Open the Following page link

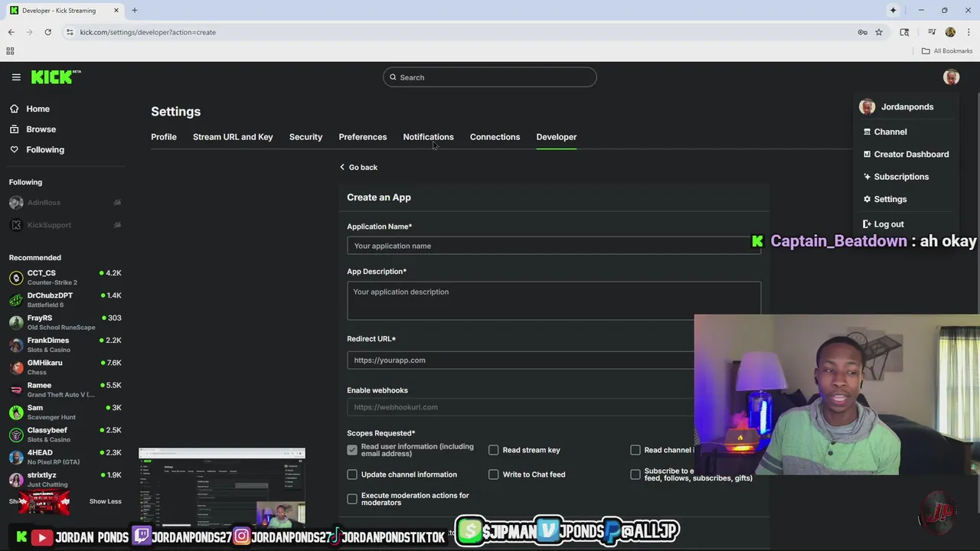point(45,150)
